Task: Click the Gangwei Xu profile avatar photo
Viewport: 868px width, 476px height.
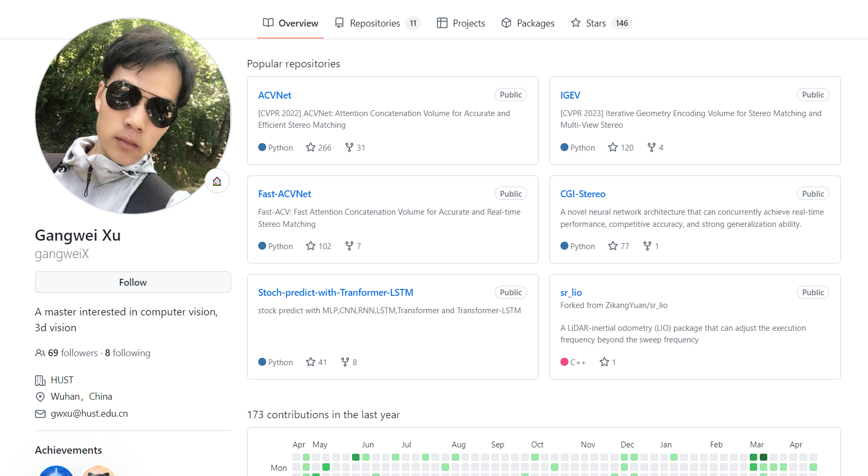Action: 133,116
